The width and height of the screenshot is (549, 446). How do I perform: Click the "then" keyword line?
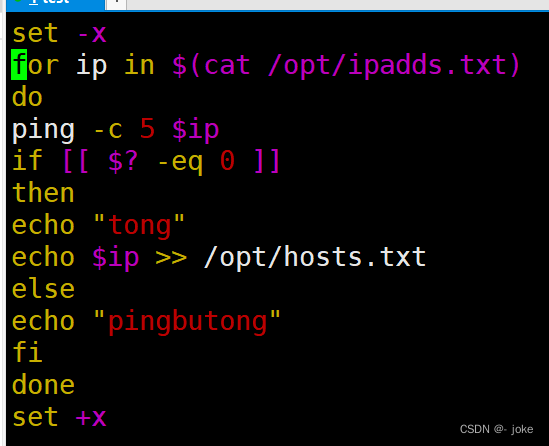coord(43,193)
